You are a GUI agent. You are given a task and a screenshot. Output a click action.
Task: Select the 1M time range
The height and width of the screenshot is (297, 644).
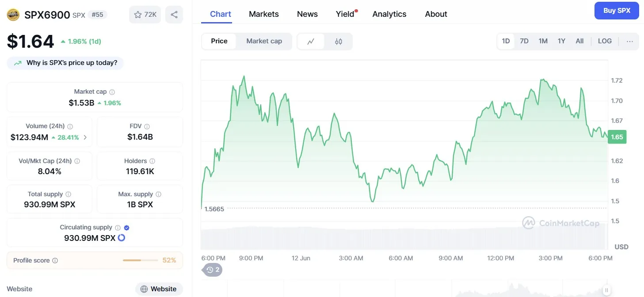(543, 41)
